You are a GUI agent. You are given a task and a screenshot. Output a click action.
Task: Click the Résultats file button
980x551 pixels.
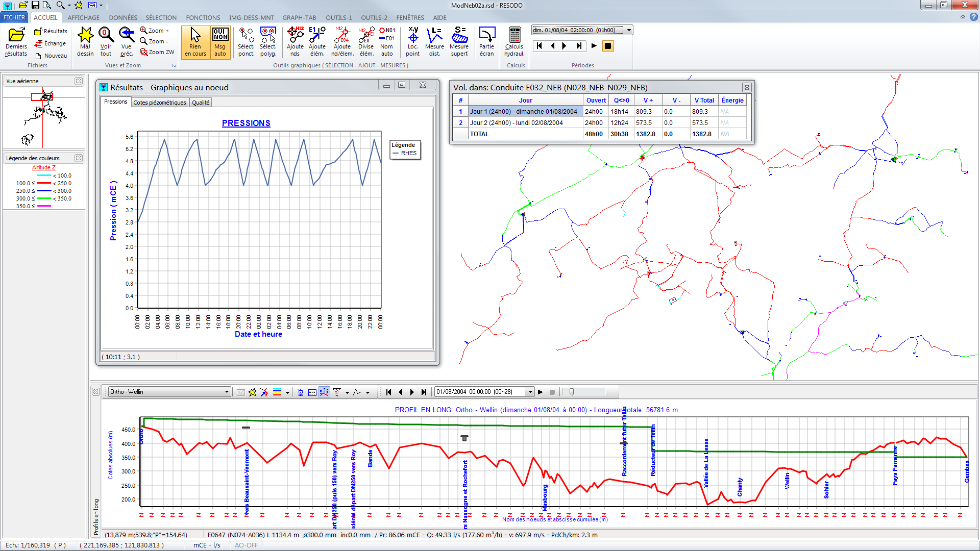pyautogui.click(x=51, y=31)
